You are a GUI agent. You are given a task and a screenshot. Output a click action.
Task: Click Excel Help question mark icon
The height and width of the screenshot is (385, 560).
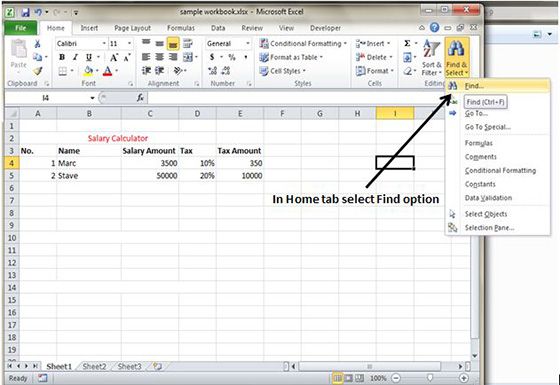[434, 27]
